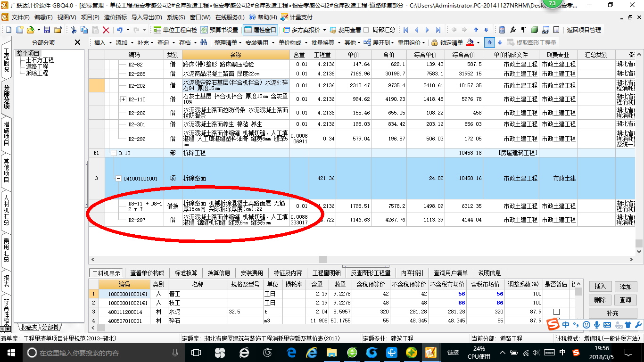Toggle 是否暂估 checkbox for 水泥 row

(556, 312)
